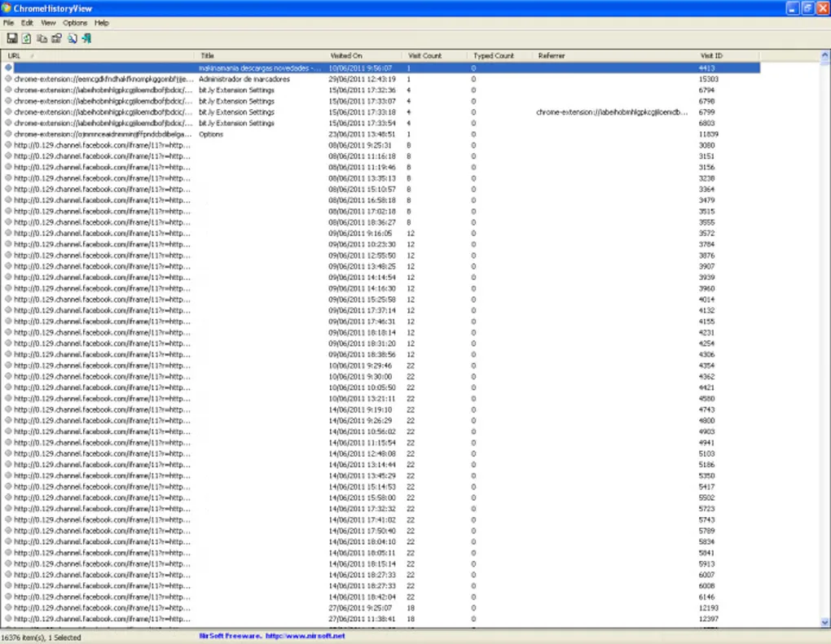
Task: Click the Visit ID cell 3364
Action: (x=706, y=189)
